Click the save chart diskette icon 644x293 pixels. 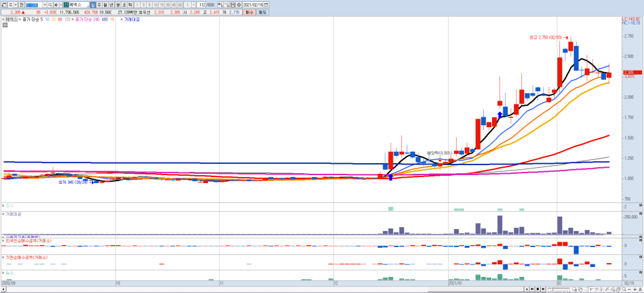pyautogui.click(x=233, y=5)
